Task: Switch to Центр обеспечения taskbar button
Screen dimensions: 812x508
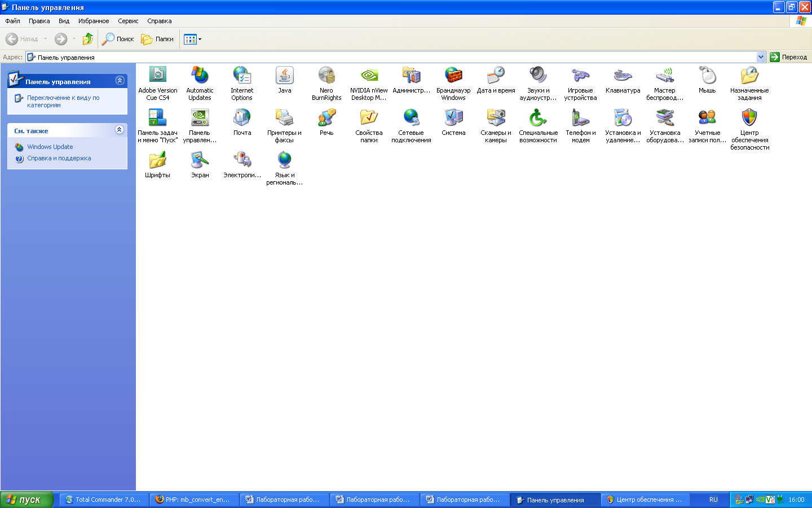Action: tap(645, 500)
